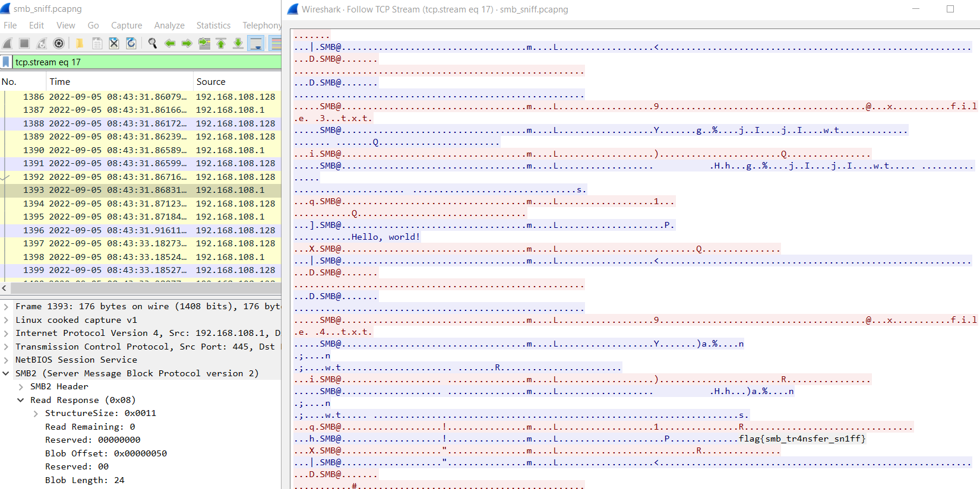Jump to the last packet icon
The height and width of the screenshot is (489, 980).
coord(238,43)
